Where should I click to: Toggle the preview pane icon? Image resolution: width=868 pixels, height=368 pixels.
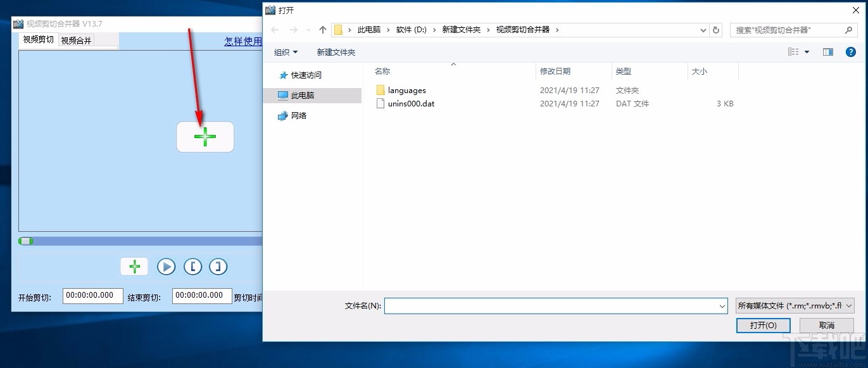[x=827, y=52]
